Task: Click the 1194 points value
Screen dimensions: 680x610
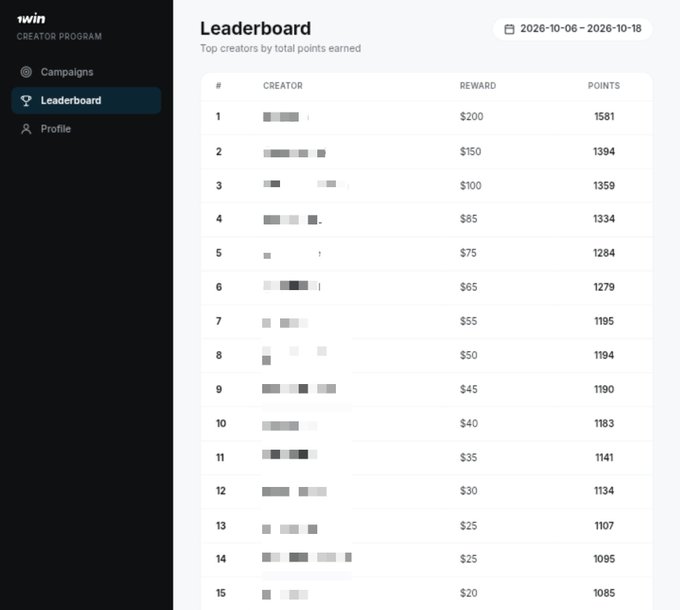Action: click(x=604, y=355)
